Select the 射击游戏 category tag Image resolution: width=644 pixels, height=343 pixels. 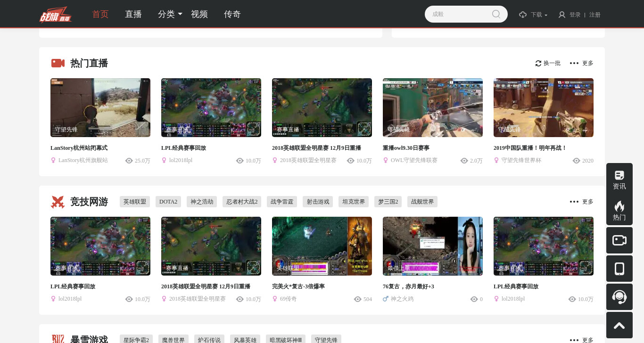(x=318, y=202)
